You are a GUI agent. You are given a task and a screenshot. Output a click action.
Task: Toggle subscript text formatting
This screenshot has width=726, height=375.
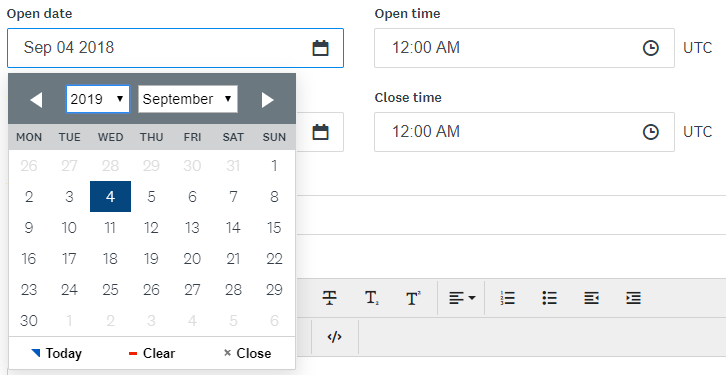[x=372, y=298]
